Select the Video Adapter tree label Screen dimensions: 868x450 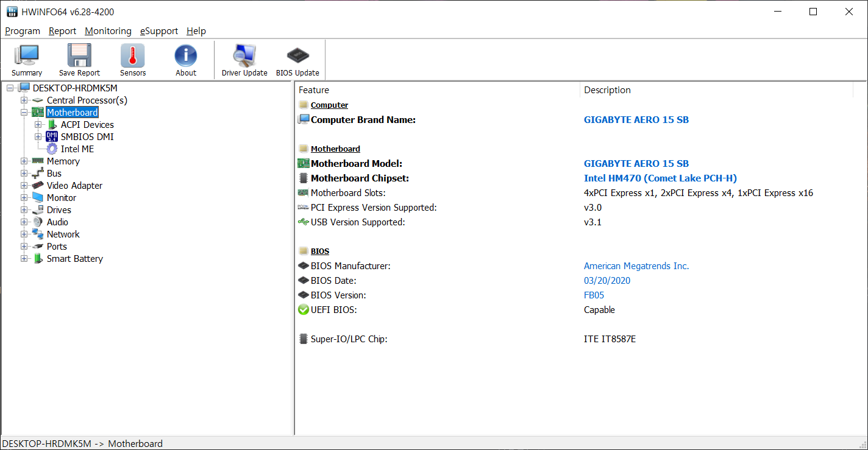74,186
